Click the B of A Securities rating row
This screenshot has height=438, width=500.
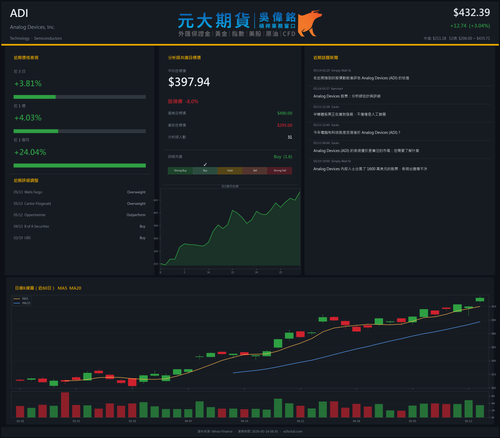tap(80, 226)
